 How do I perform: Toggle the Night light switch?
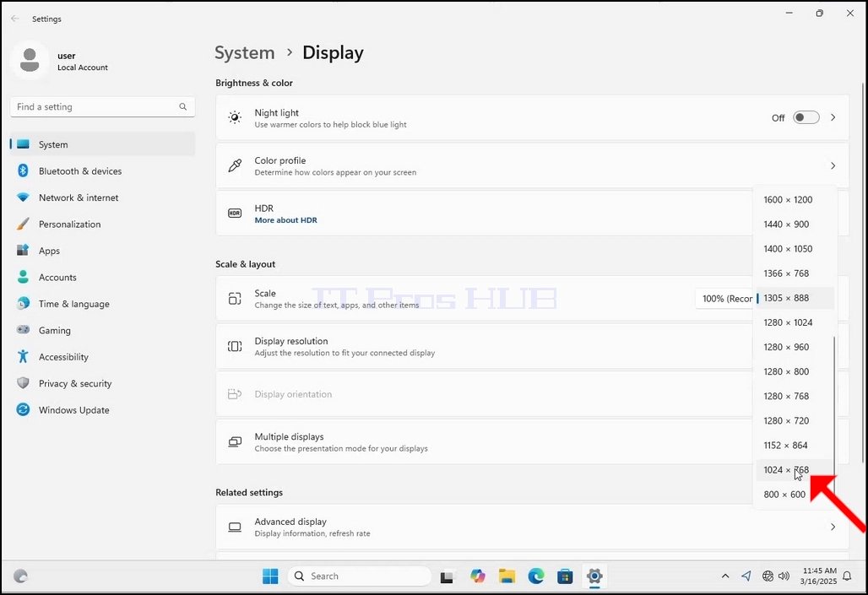click(806, 117)
